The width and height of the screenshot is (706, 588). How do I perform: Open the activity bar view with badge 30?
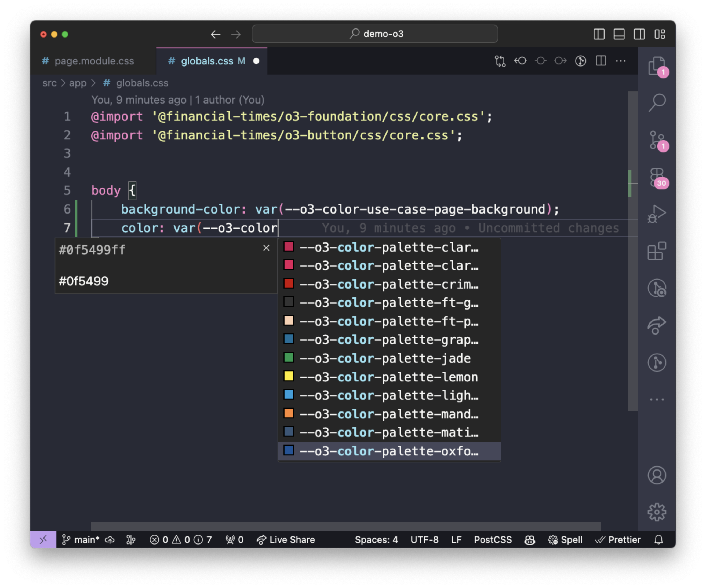pyautogui.click(x=657, y=177)
